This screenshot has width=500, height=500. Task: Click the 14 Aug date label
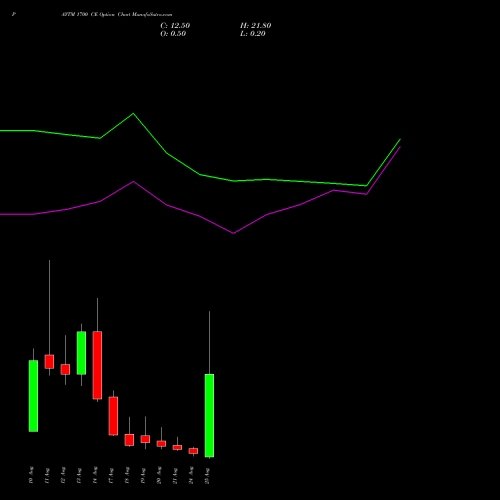pos(95,475)
